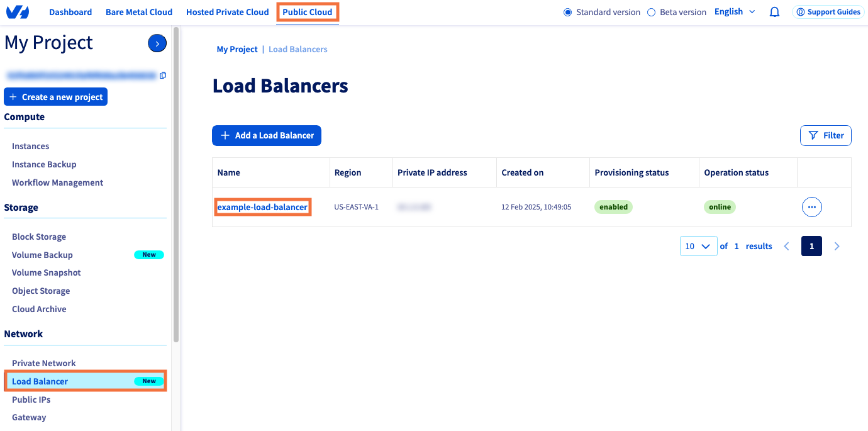Click the Storage section heading
Screen dimensions: 868x431
tap(21, 208)
